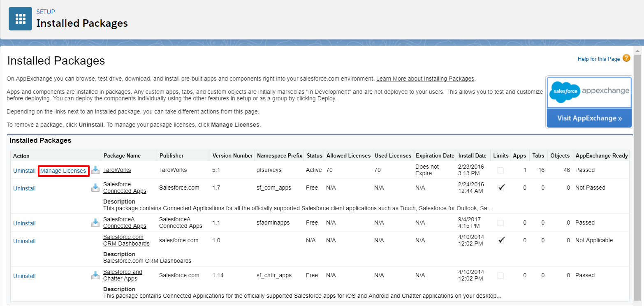644x306 pixels.
Task: Click the Version Number column header
Action: [232, 155]
